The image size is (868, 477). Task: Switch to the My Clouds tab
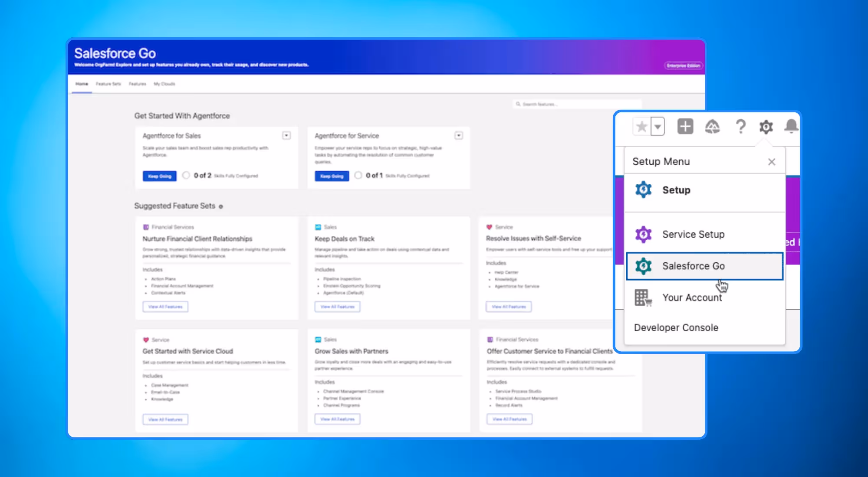click(x=164, y=84)
